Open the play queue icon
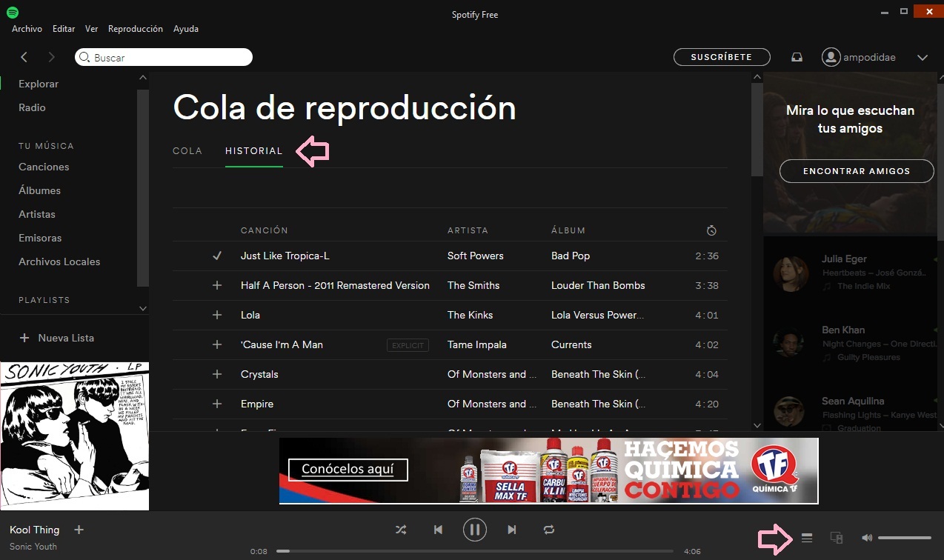The height and width of the screenshot is (560, 944). tap(807, 538)
